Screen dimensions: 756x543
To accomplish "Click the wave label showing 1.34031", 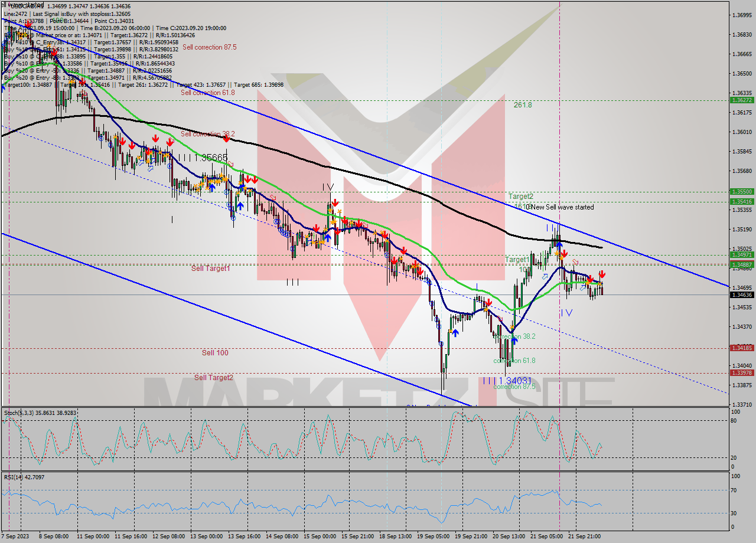I will 507,381.
